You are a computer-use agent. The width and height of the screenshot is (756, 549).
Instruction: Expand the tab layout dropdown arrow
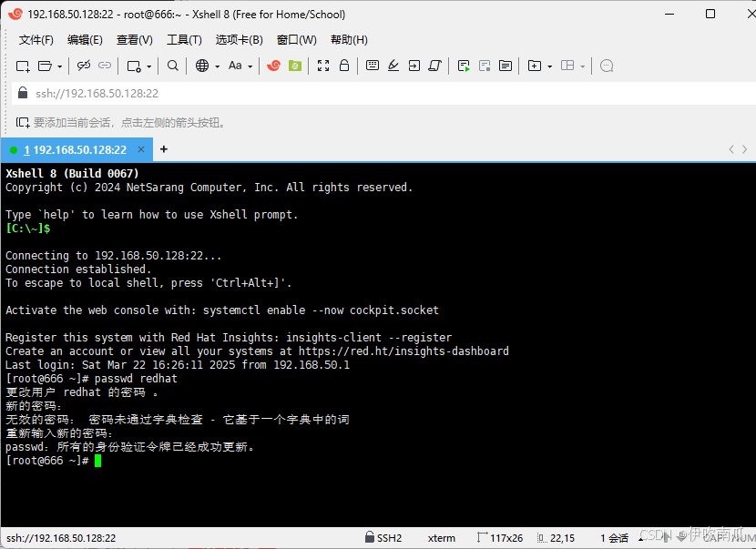pos(583,66)
